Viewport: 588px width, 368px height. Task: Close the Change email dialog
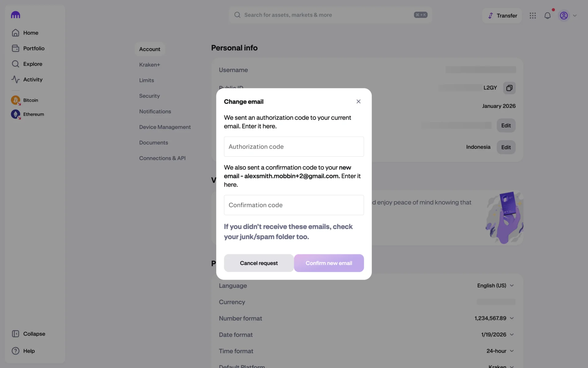(358, 102)
